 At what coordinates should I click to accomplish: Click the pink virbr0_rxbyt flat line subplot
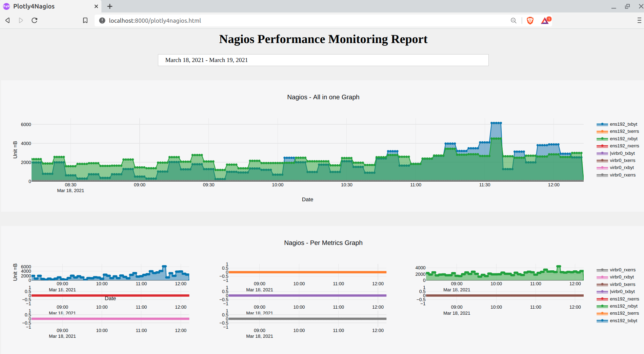click(110, 319)
